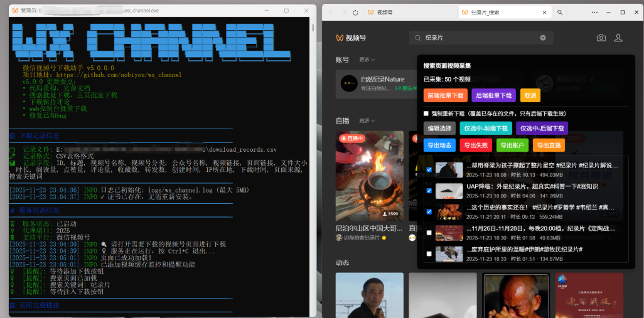Image resolution: width=644 pixels, height=318 pixels.
Task: Open the user profile icon
Action: (x=618, y=38)
